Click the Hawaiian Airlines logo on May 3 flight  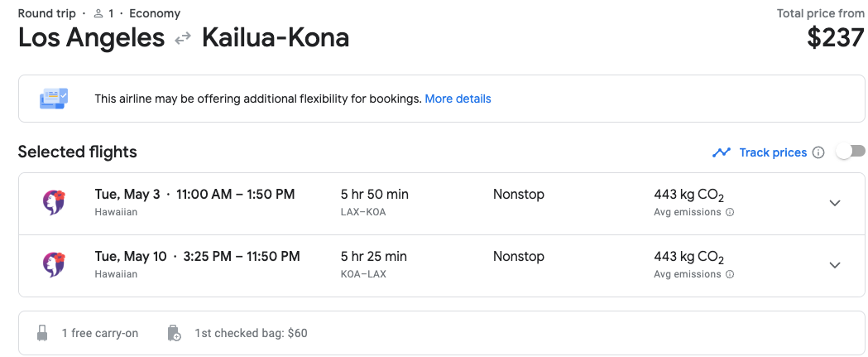[x=55, y=203]
